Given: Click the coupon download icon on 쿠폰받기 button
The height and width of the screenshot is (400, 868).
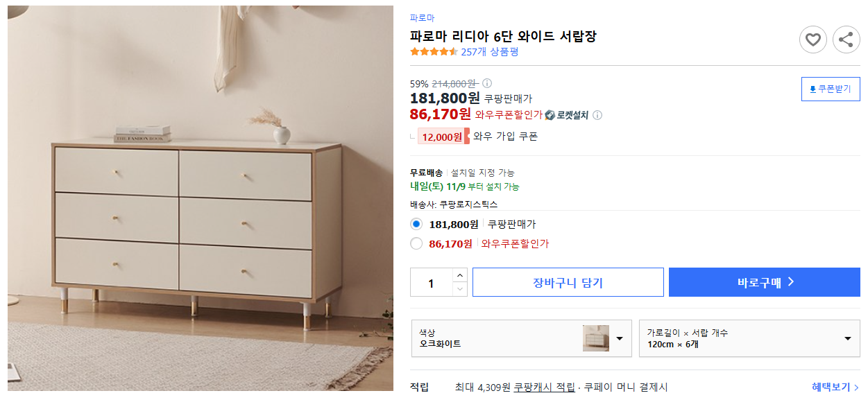Looking at the screenshot, I should 812,89.
